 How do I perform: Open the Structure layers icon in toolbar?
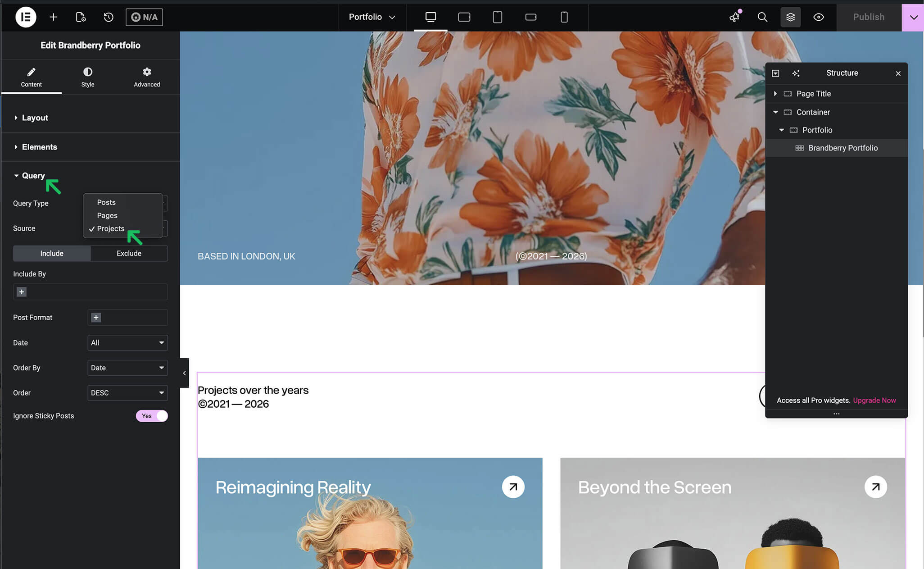coord(790,17)
